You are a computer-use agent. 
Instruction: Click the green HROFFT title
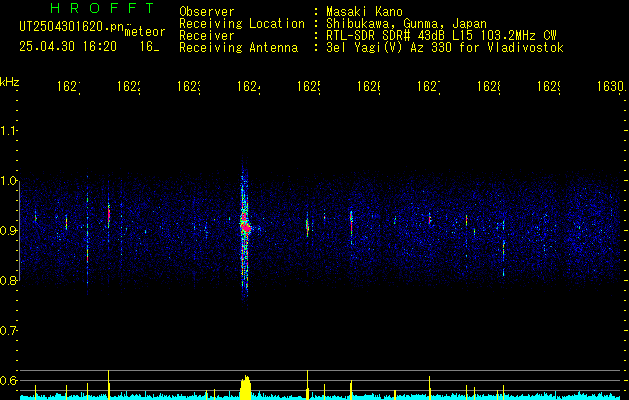[x=102, y=8]
